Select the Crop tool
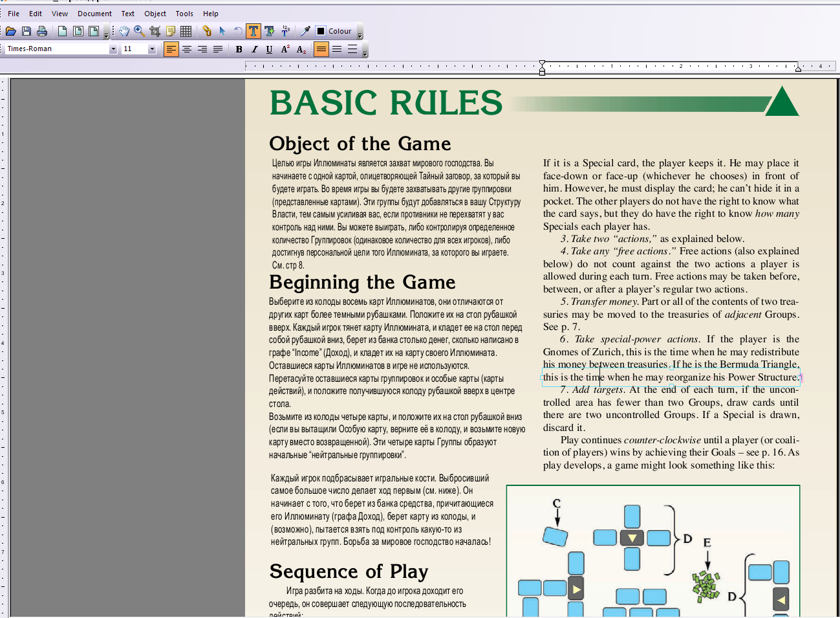 [155, 31]
